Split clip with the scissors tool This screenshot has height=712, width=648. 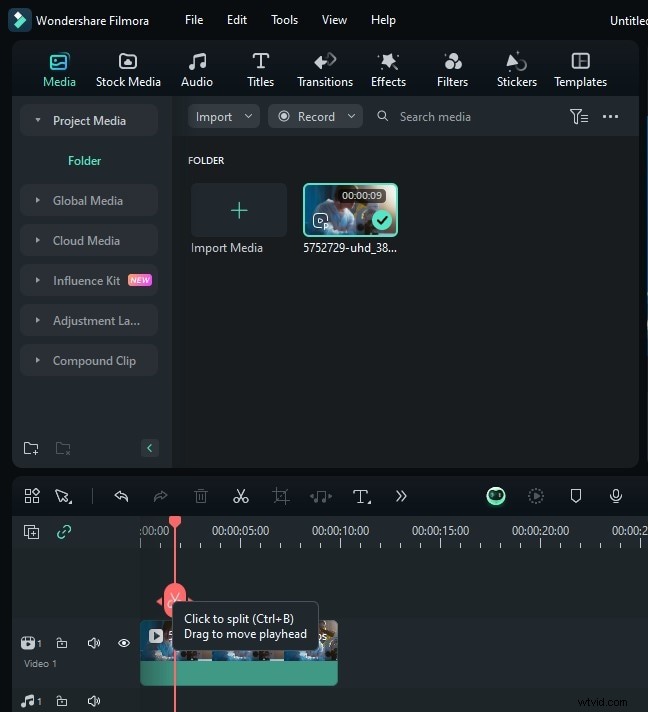point(241,496)
